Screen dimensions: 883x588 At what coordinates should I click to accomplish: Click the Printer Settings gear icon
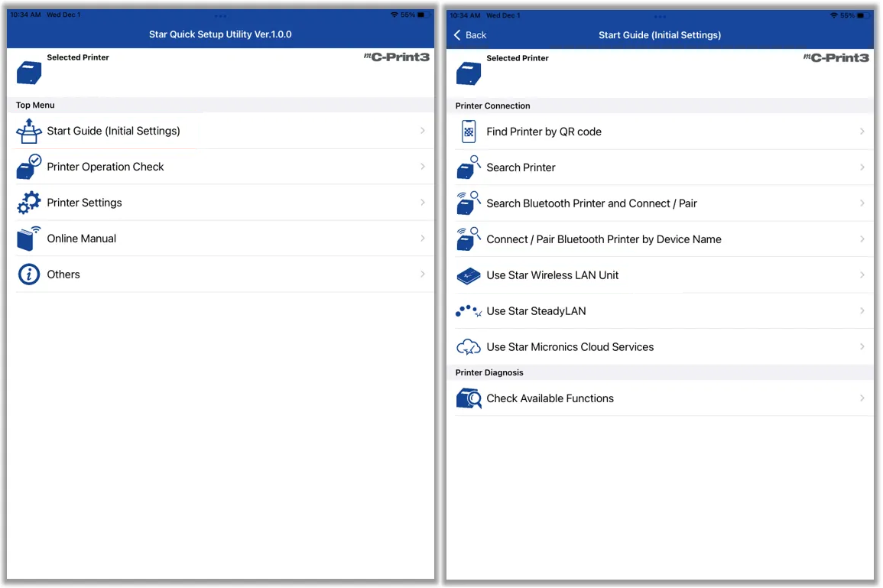pos(29,203)
